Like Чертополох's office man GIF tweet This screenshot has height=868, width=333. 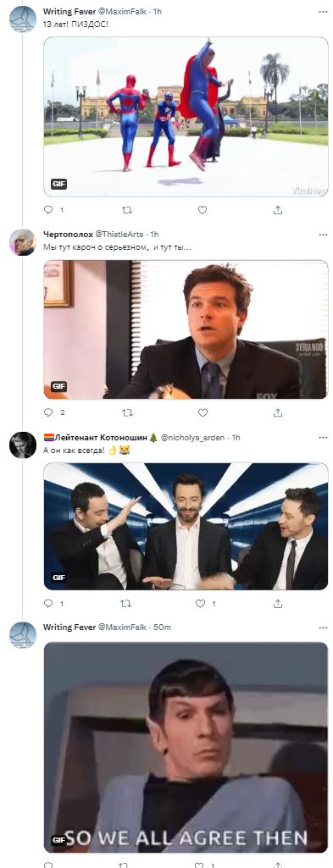coord(203,412)
